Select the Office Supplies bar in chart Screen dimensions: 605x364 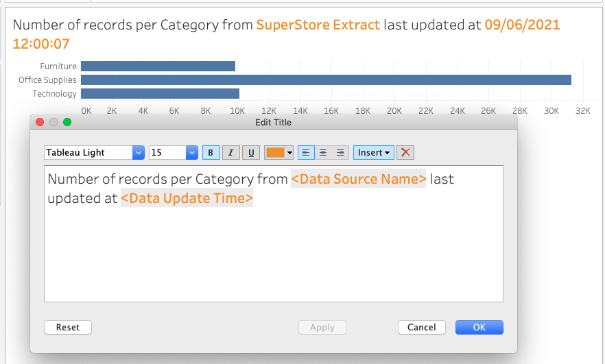click(326, 80)
